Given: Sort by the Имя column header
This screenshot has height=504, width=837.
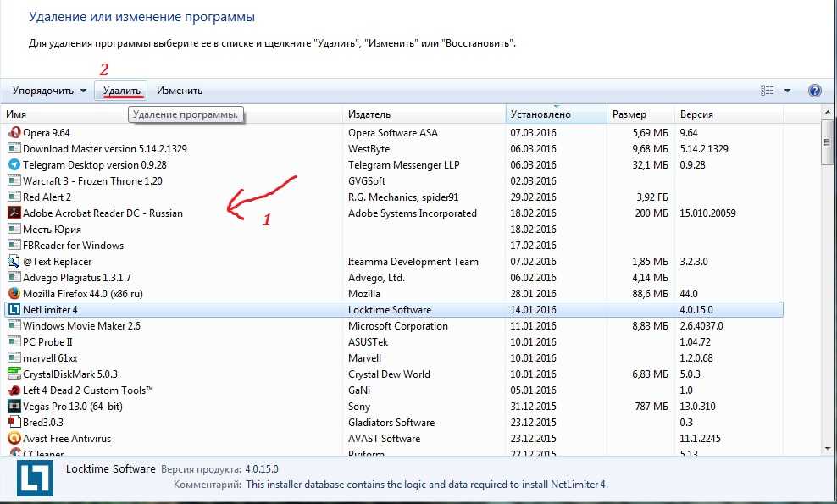Looking at the screenshot, I should click(x=171, y=114).
